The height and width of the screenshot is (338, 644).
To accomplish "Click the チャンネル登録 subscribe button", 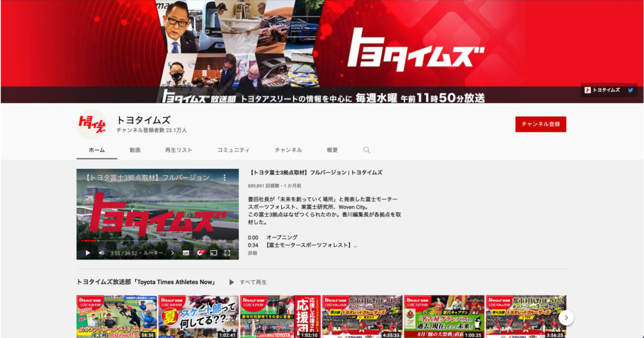I will [540, 124].
